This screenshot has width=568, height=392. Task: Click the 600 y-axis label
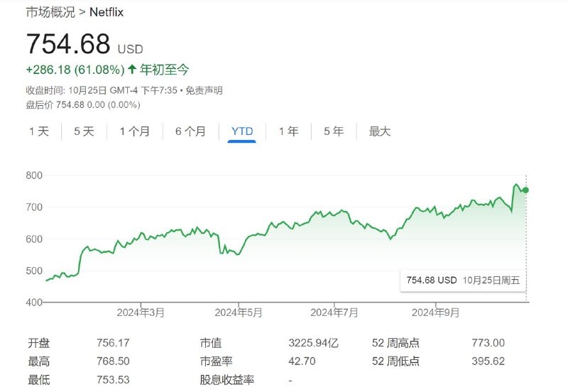[34, 239]
